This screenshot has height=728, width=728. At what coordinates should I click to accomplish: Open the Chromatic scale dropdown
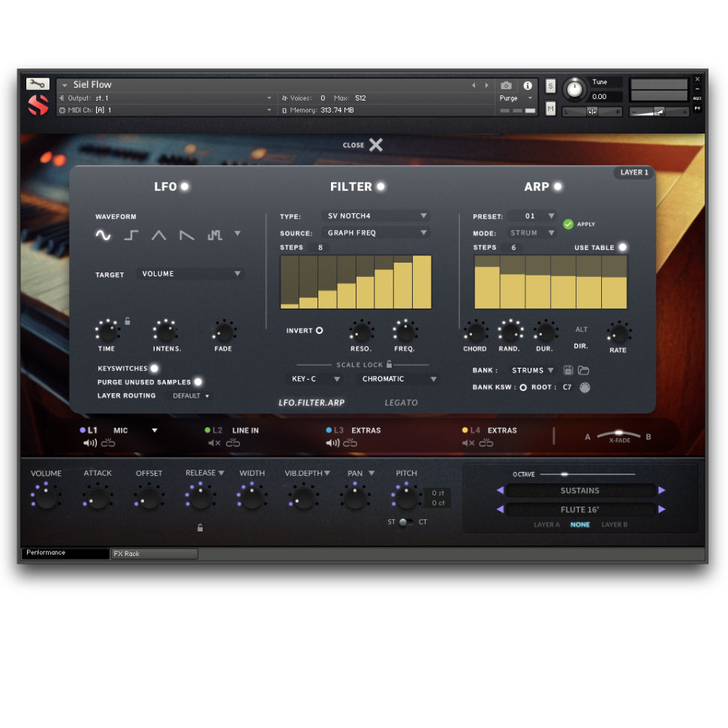[x=398, y=379]
